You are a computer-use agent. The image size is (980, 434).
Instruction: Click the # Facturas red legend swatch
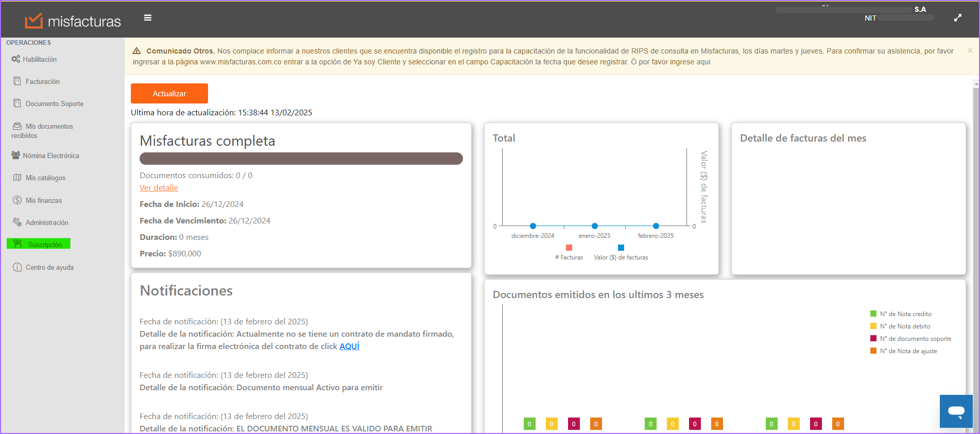569,248
